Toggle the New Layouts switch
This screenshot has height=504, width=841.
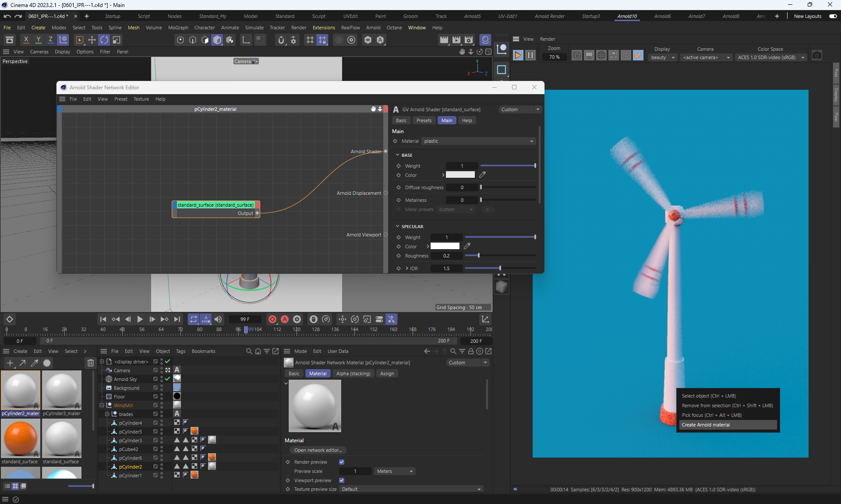(x=833, y=16)
